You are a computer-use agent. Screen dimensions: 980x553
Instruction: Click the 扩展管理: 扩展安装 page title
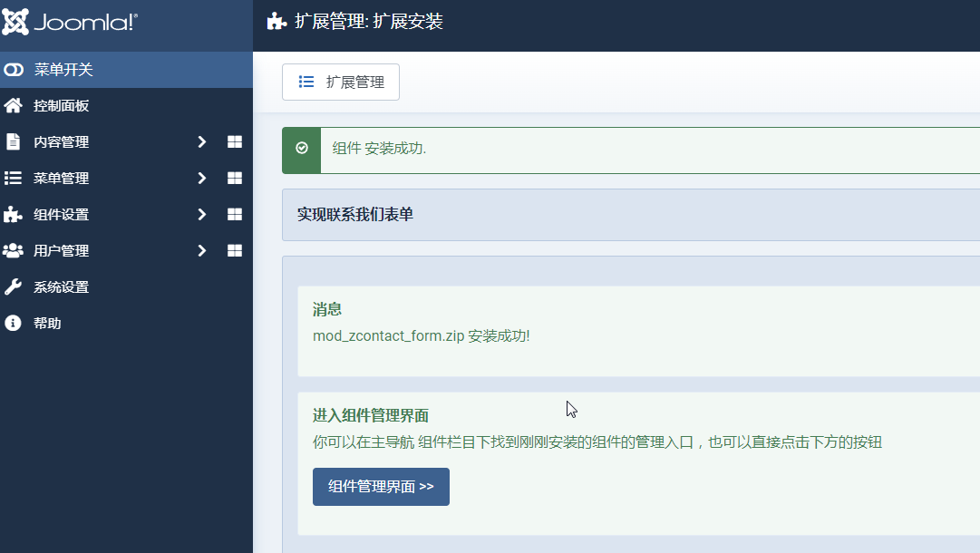[x=369, y=22]
